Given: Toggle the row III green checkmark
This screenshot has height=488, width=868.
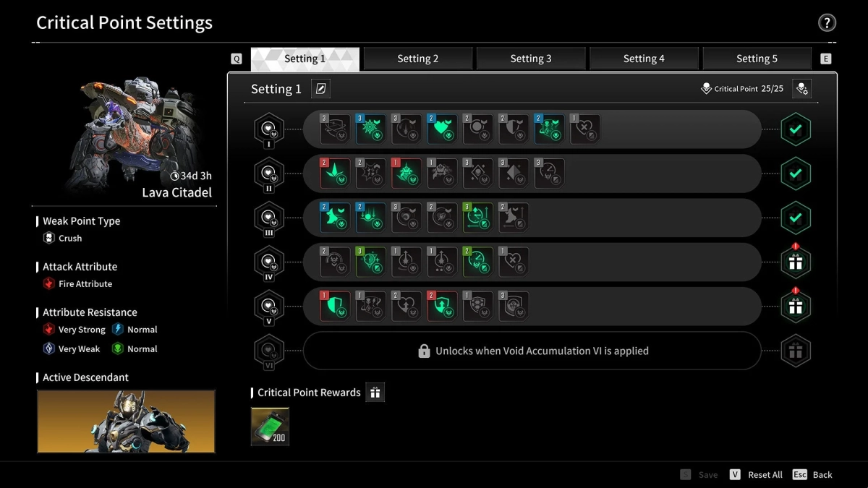Looking at the screenshot, I should coord(796,218).
